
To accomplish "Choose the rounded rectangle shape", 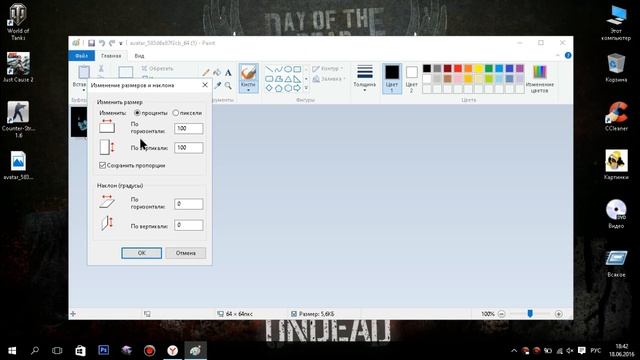I will click(269, 78).
